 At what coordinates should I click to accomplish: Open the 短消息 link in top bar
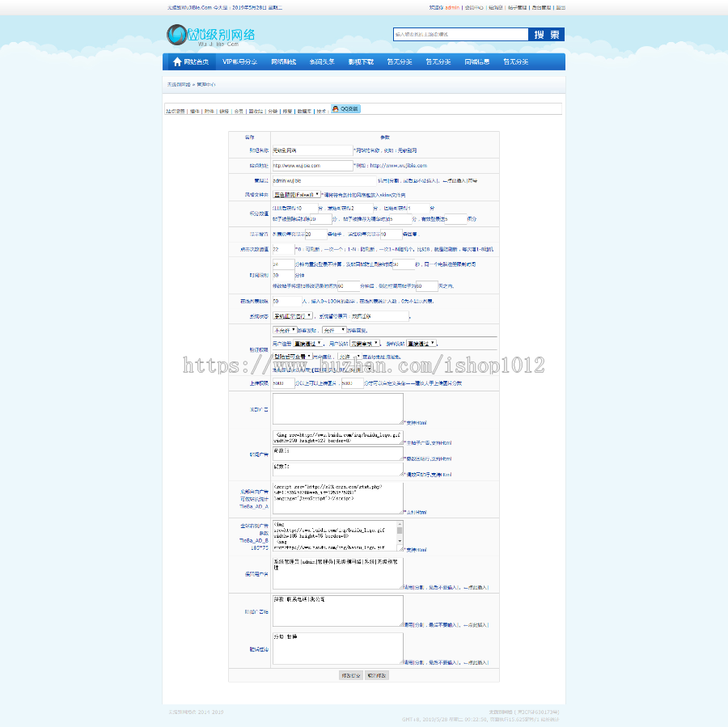[x=495, y=7]
